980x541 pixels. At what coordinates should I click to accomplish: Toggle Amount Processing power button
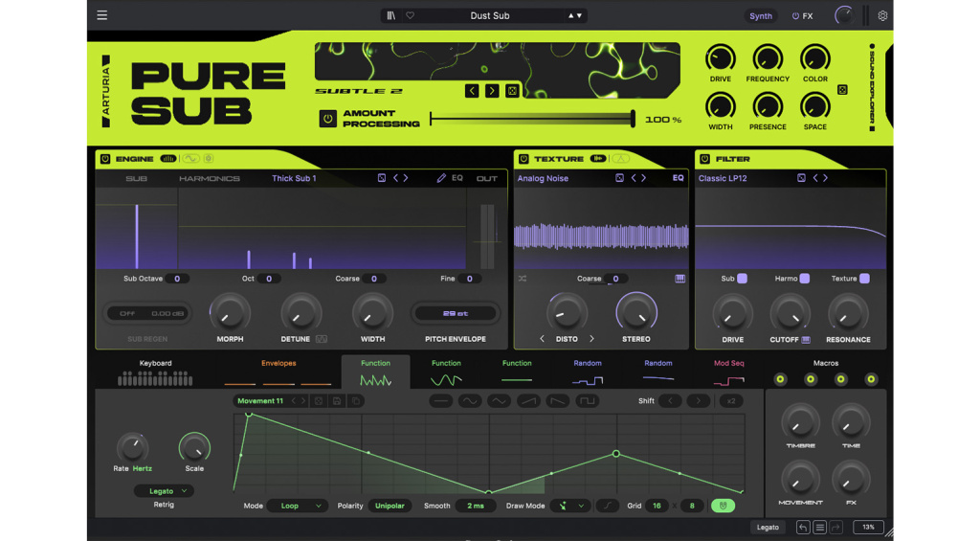click(327, 118)
